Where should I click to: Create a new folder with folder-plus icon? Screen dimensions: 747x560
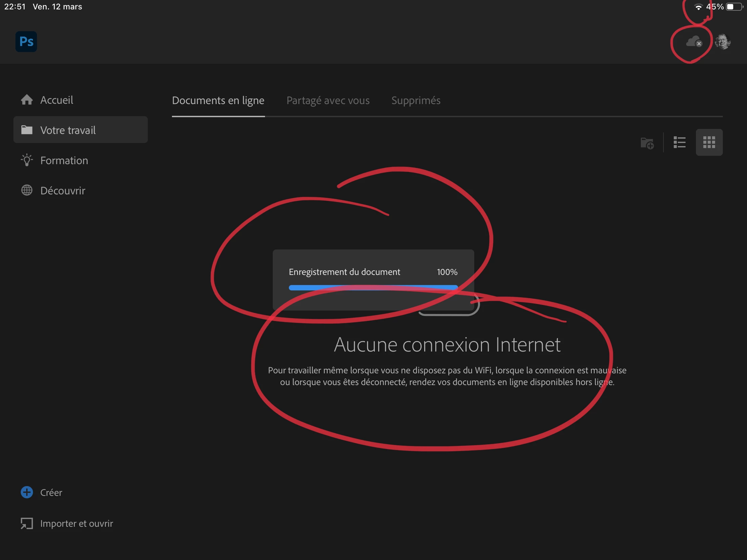coord(647,143)
